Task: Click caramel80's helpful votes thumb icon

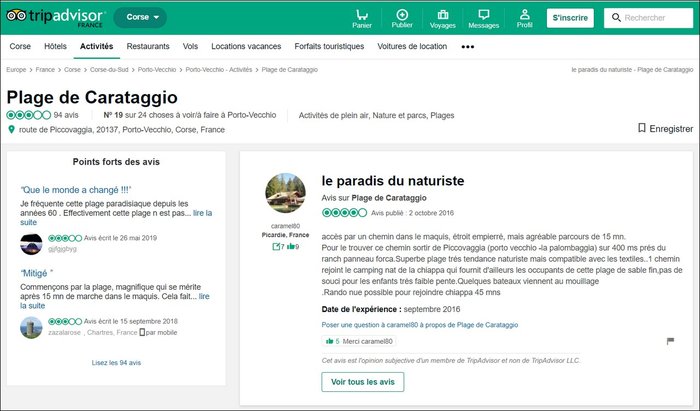Action: 291,246
